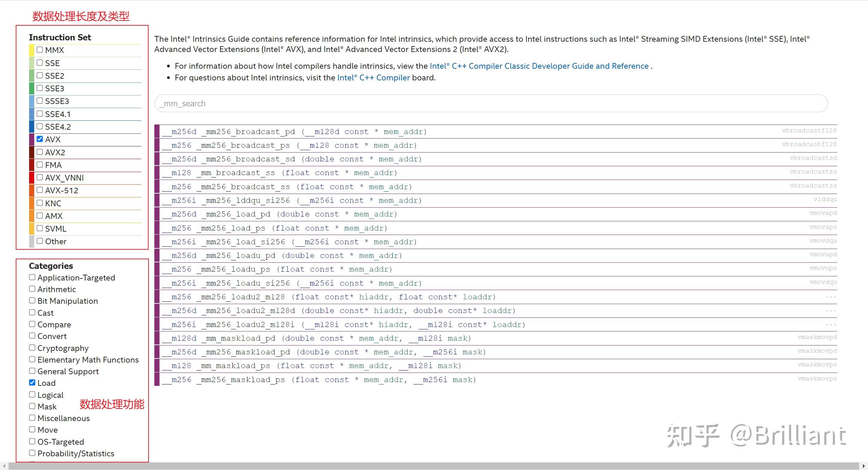Expand the _mm256_lddqu_si256 intrinsic row
This screenshot has height=470, width=868.
point(496,200)
